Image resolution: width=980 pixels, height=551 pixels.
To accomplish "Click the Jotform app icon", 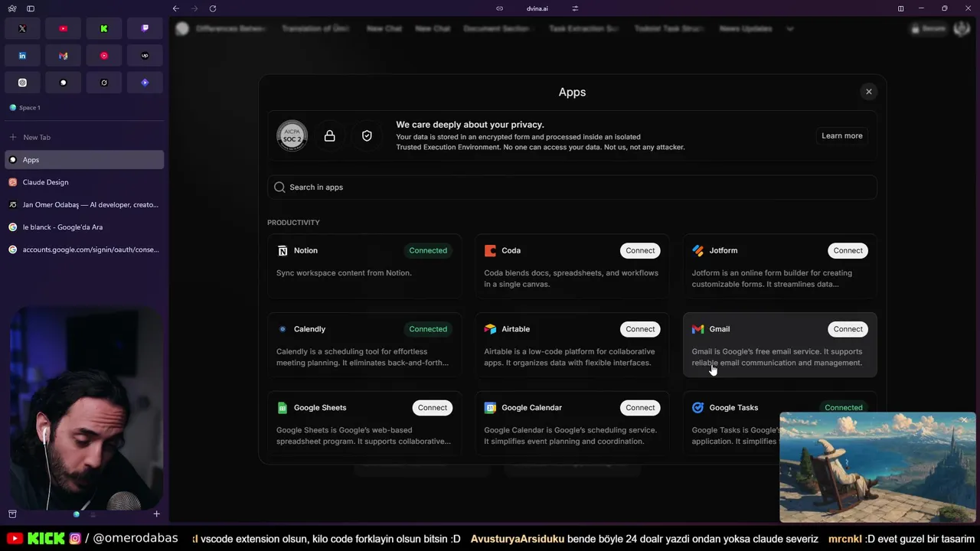I will [x=697, y=250].
